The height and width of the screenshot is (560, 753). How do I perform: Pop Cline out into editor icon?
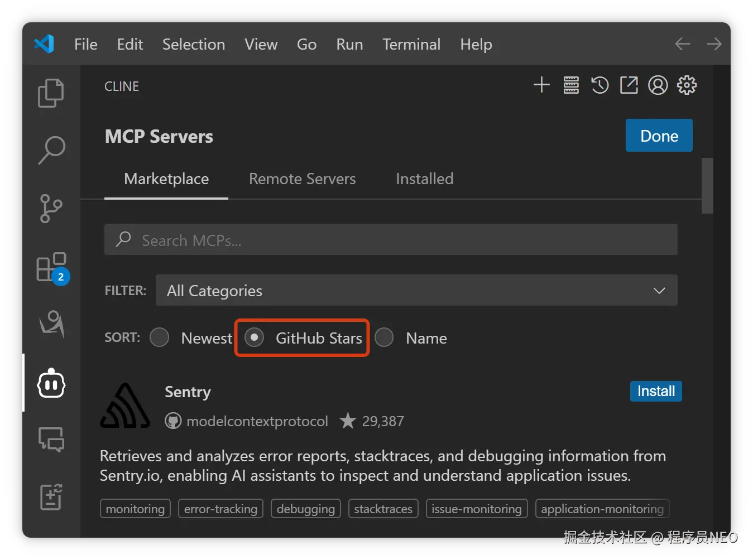click(x=629, y=85)
